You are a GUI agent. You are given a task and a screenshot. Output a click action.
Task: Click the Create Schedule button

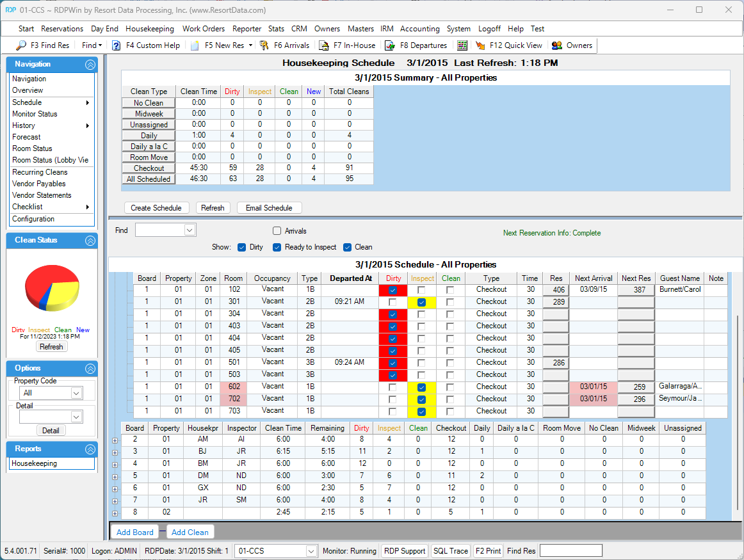click(x=156, y=208)
